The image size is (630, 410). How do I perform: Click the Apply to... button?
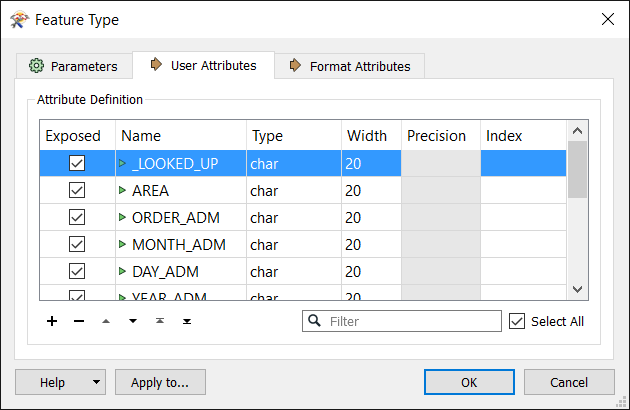[x=160, y=382]
